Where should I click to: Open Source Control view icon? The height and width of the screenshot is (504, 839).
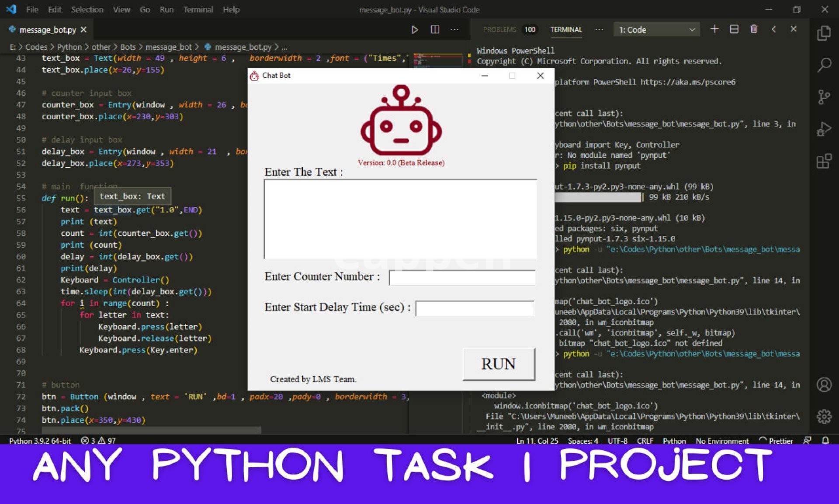click(824, 97)
